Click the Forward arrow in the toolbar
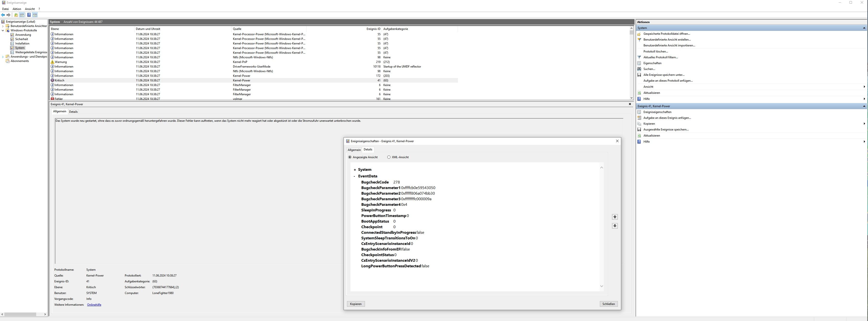 [8, 15]
